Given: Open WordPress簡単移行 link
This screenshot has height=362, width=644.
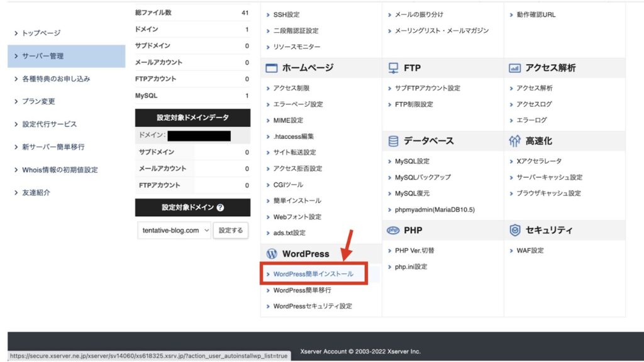Looking at the screenshot, I should point(302,290).
